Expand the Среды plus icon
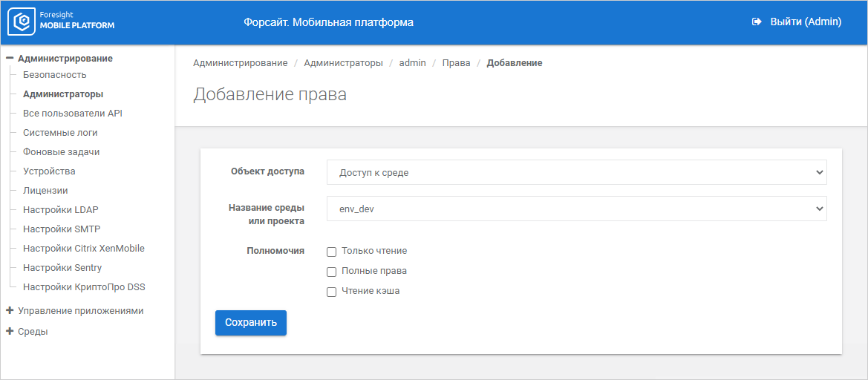This screenshot has height=380, width=868. pos(10,332)
